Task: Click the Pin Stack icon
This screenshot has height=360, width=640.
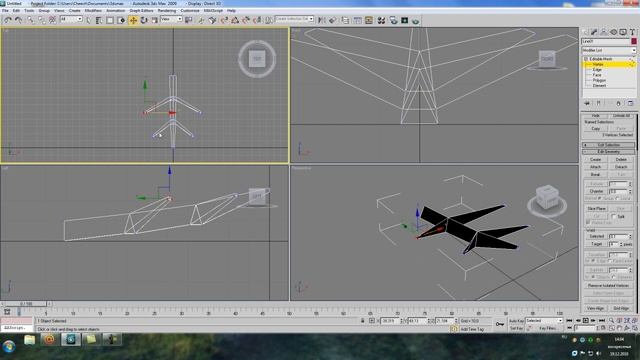Action: click(587, 103)
